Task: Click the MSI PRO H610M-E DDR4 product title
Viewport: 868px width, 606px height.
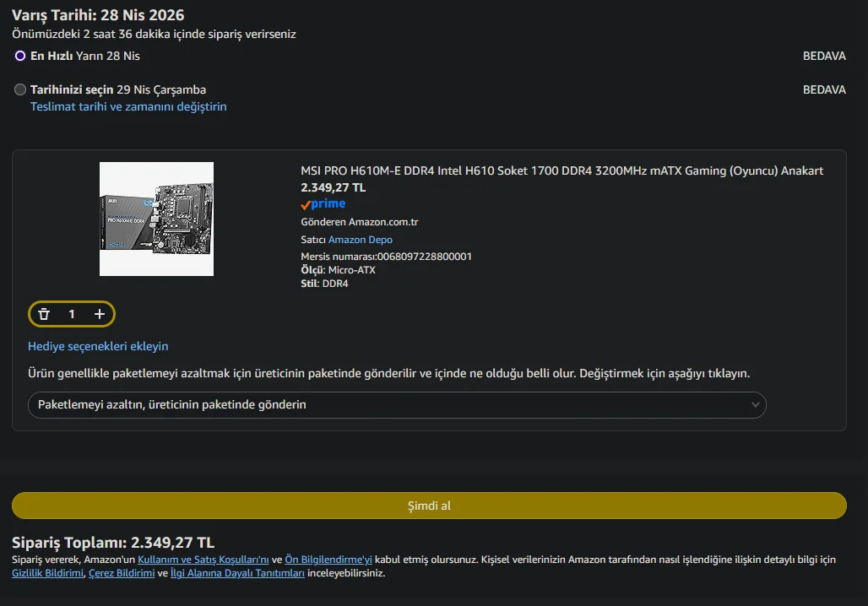Action: pos(561,171)
